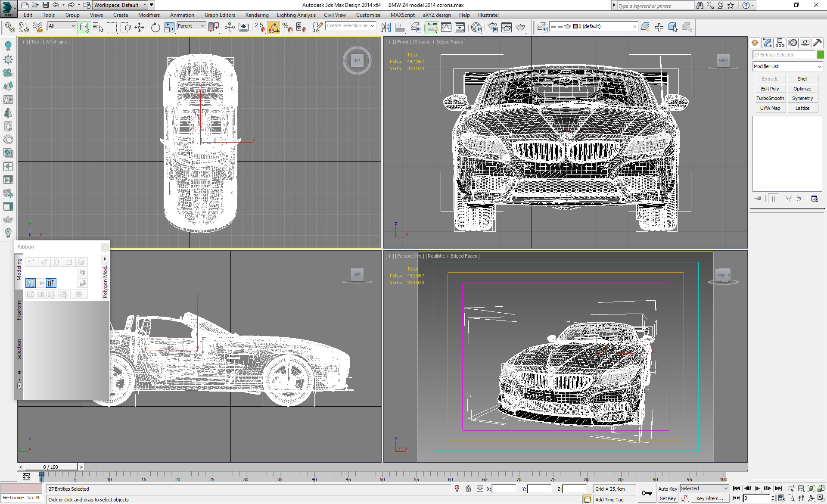Click the Set Keys large key button
Screen dimensions: 827x504
tap(647, 493)
